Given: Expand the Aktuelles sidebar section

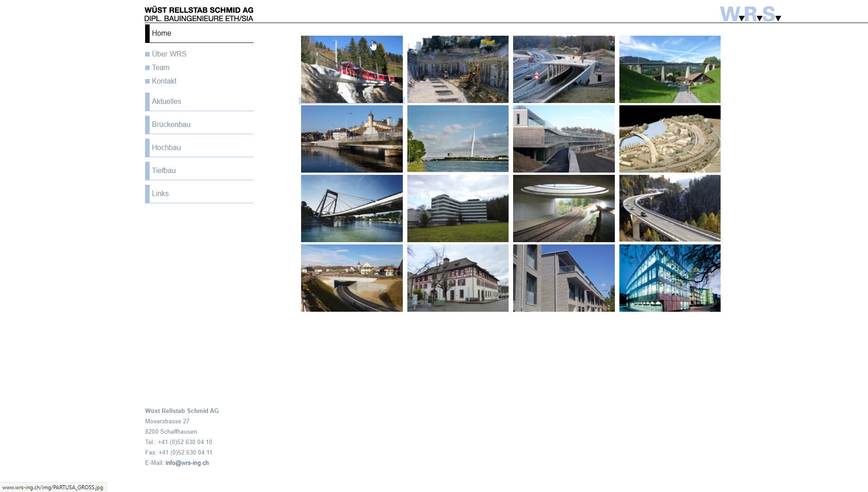Looking at the screenshot, I should (166, 101).
